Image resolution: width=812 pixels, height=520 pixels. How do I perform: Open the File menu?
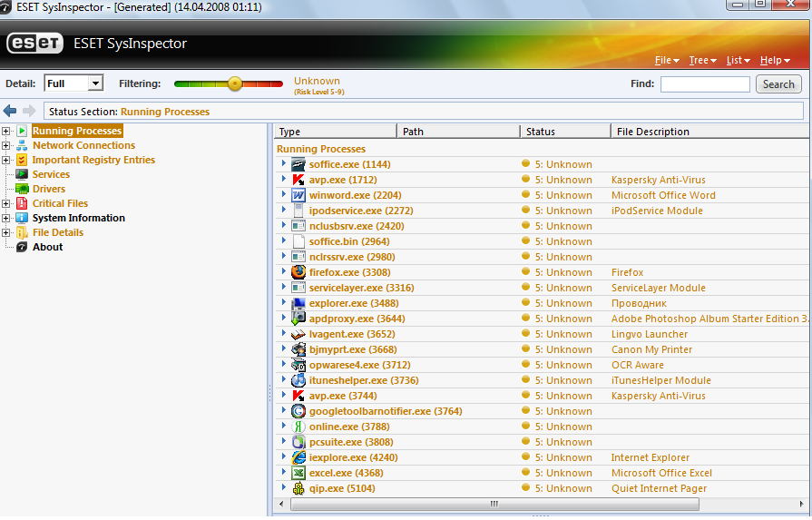(667, 60)
